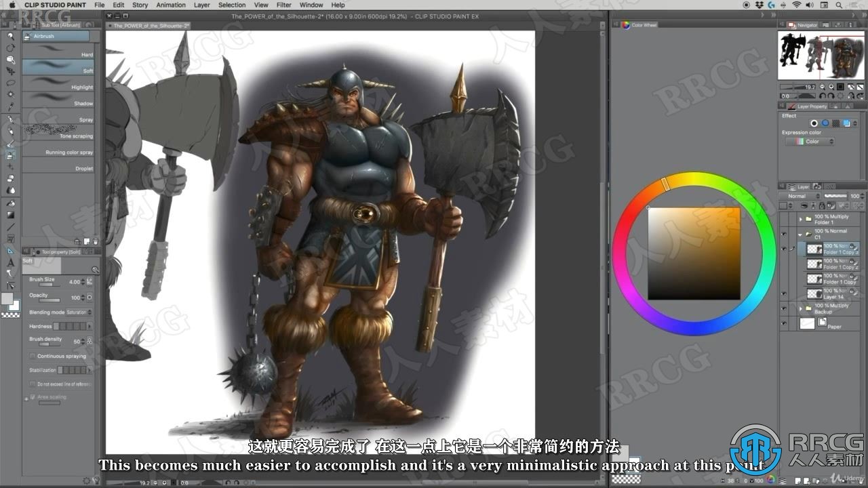Select the Zoom magnifier tool
The width and height of the screenshot is (868, 488).
click(x=10, y=37)
